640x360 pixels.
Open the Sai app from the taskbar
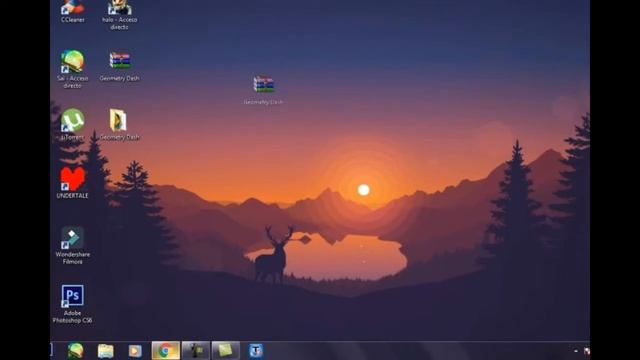click(76, 351)
